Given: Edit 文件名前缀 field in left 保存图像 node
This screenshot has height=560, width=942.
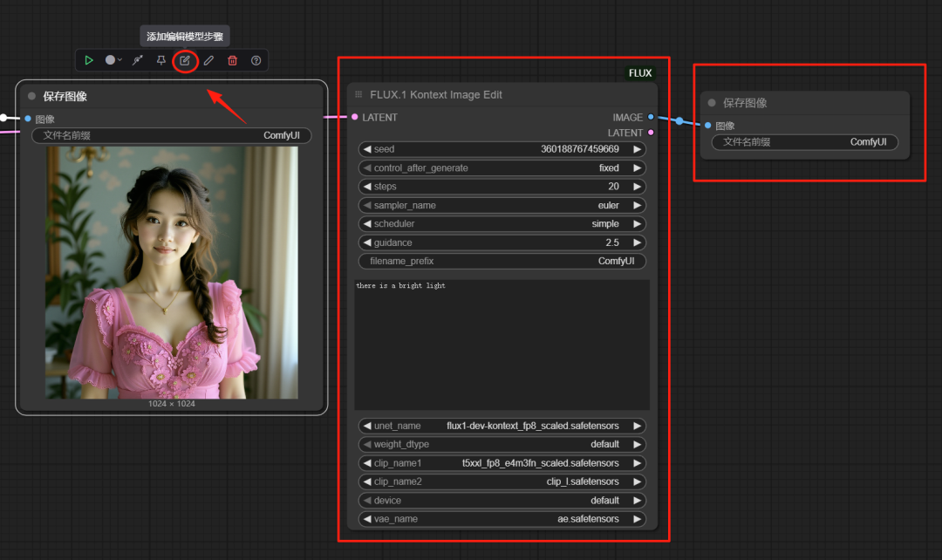Looking at the screenshot, I should click(171, 135).
